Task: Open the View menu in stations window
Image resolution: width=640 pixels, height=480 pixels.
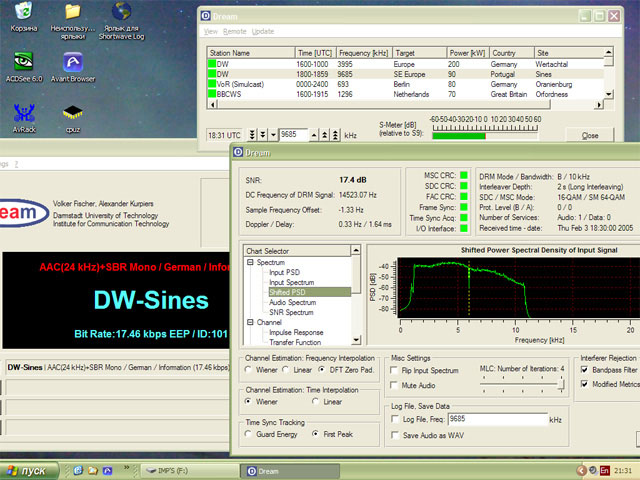Action: [211, 31]
